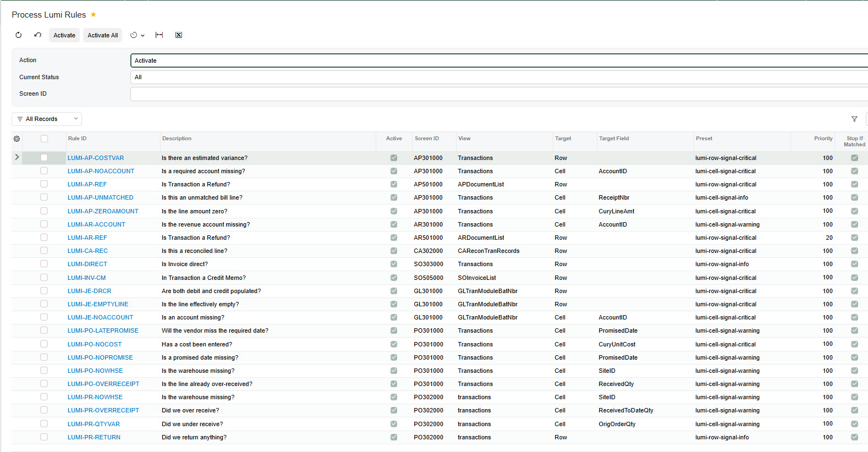Sort by the Active column header
Viewport: 868px width, 452px height.
coord(394,139)
